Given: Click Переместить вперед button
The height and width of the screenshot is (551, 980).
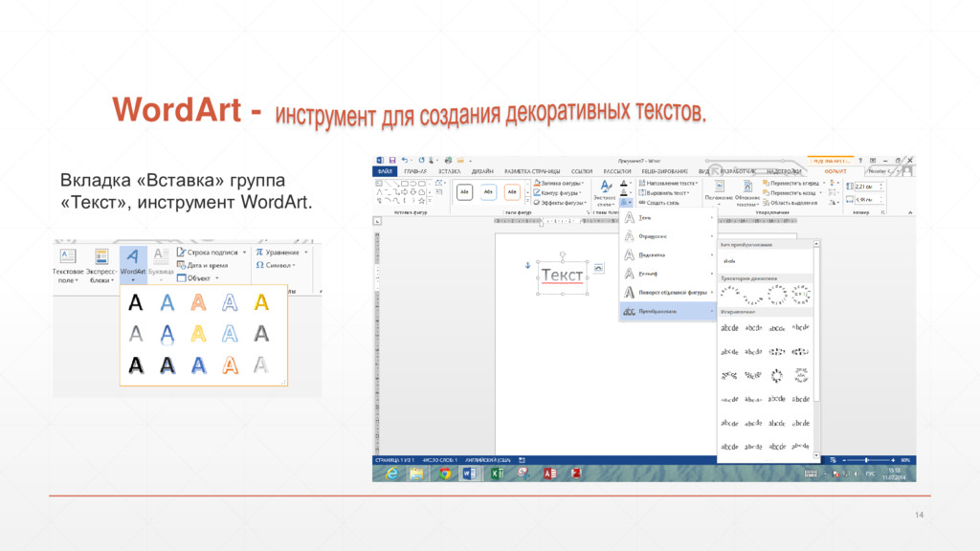Looking at the screenshot, I should coord(793,183).
